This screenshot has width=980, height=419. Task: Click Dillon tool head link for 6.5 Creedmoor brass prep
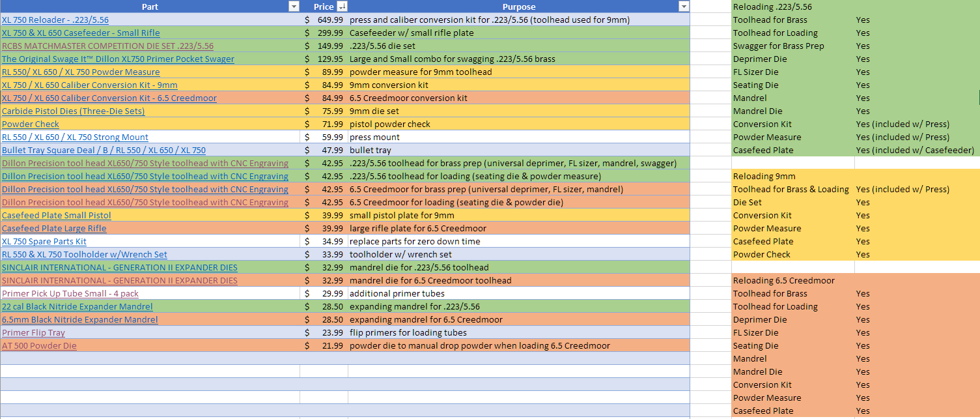point(145,189)
